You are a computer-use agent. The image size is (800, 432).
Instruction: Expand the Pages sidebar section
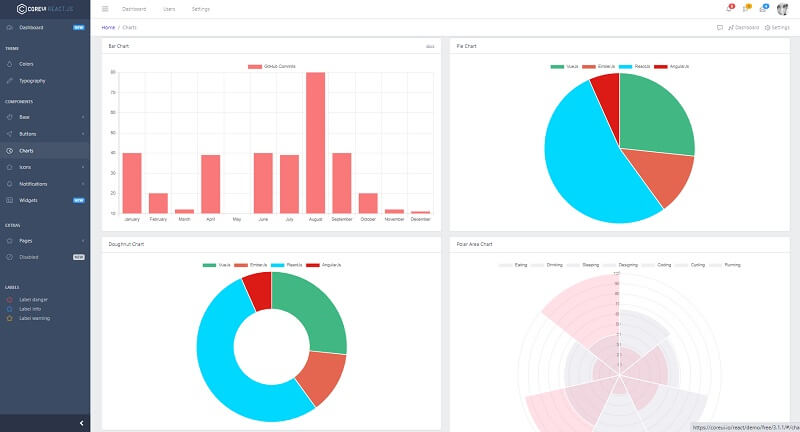coord(44,241)
